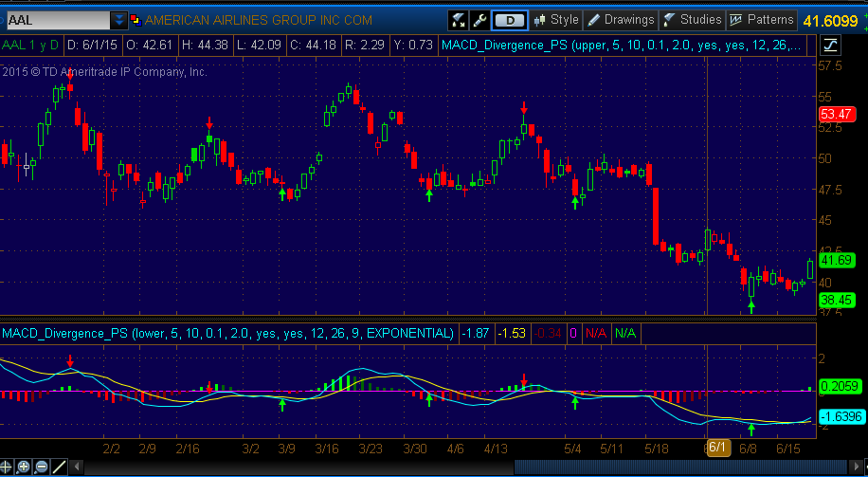Click the 38.45 green price bubble
Screen dimensions: 868x477
point(837,301)
